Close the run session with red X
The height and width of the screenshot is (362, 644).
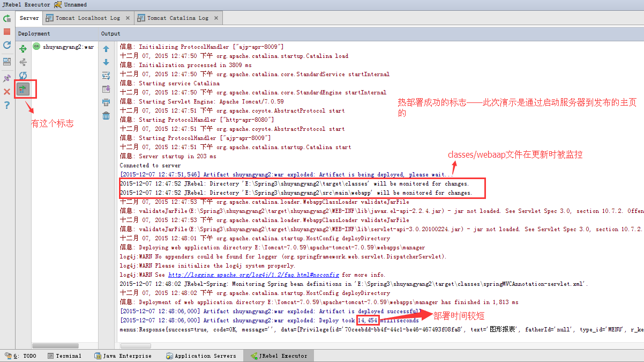pos(7,92)
